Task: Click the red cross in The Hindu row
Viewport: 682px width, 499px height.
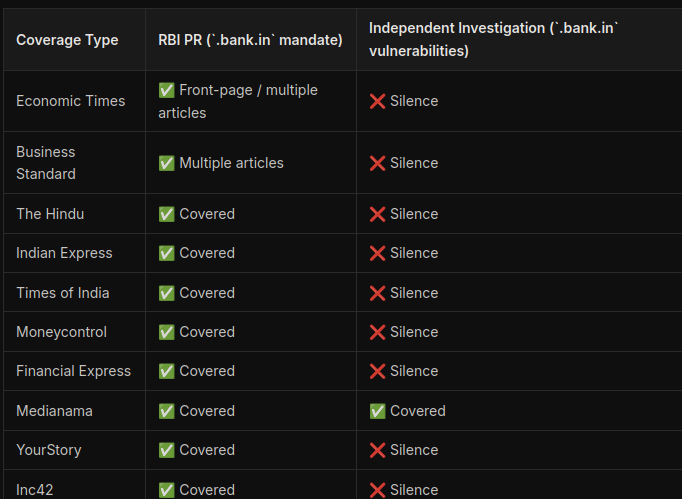Action: (377, 214)
